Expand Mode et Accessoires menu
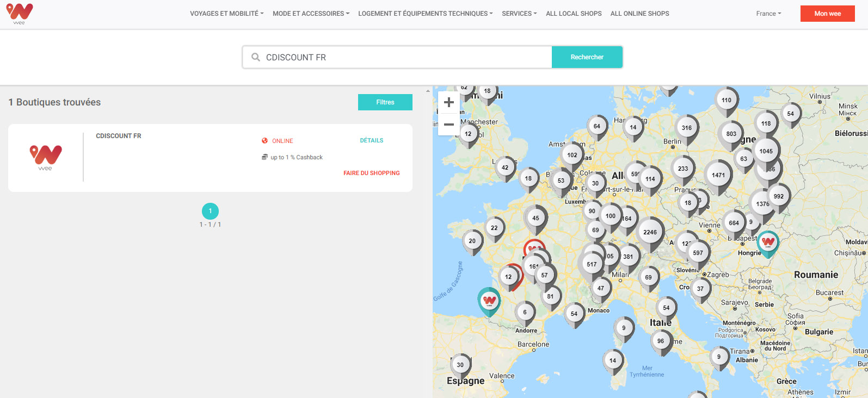Image resolution: width=868 pixels, height=398 pixels. 311,14
